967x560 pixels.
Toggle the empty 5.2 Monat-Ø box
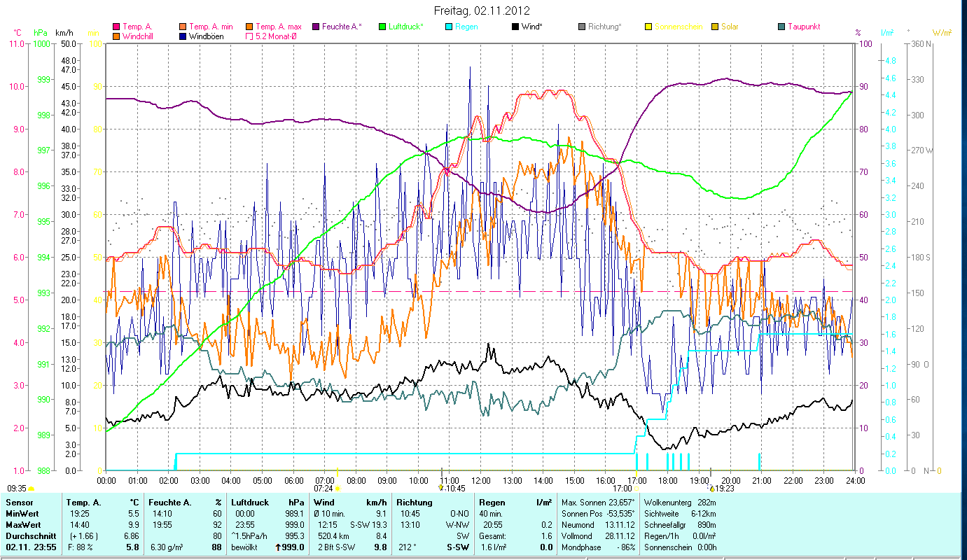(x=249, y=36)
